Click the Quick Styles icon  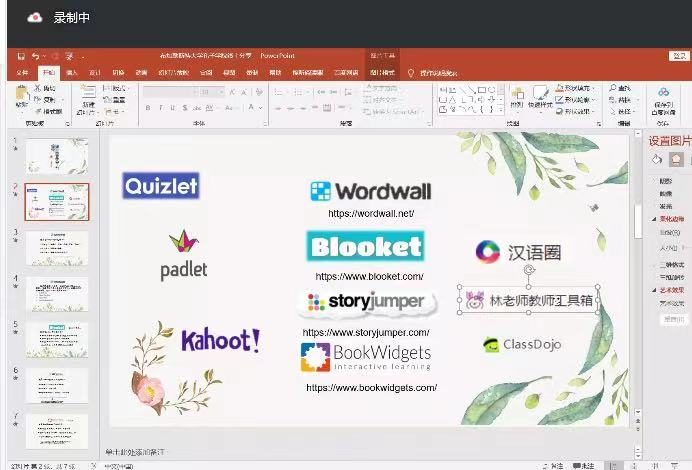point(540,93)
